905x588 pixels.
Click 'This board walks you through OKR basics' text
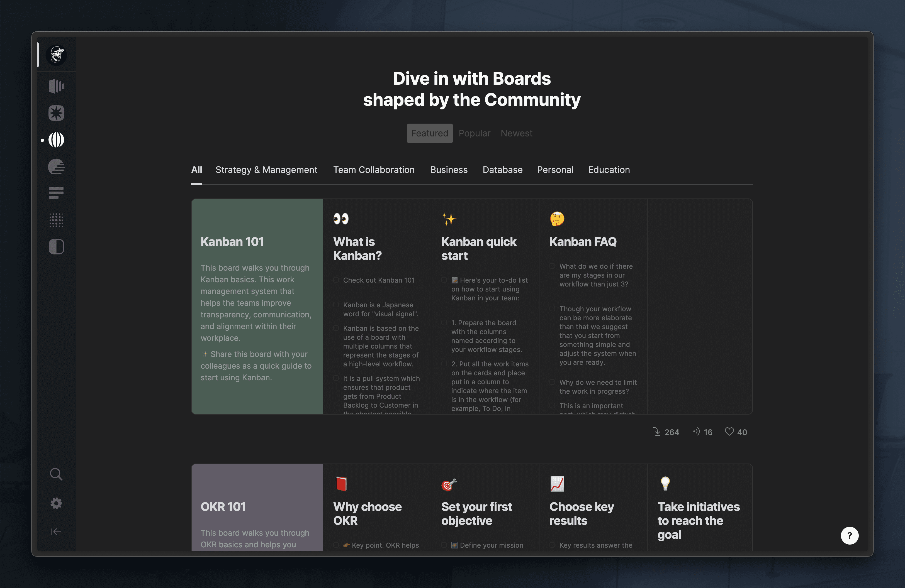pos(255,539)
